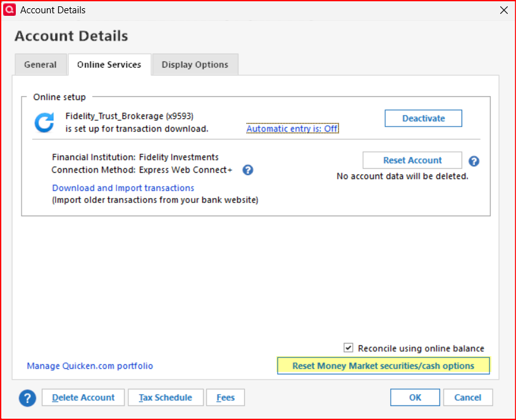This screenshot has height=420, width=516.
Task: Click the 'No account data will be deleted.' text
Action: 402,176
